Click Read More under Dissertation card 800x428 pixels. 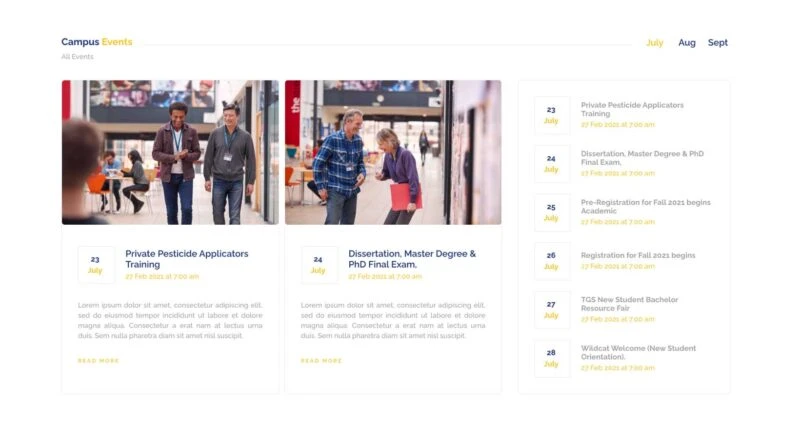click(321, 361)
